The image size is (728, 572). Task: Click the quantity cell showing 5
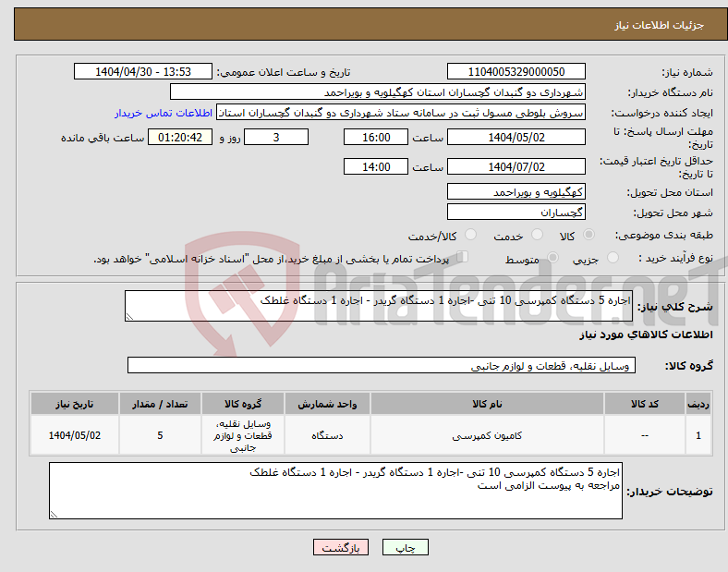[160, 435]
